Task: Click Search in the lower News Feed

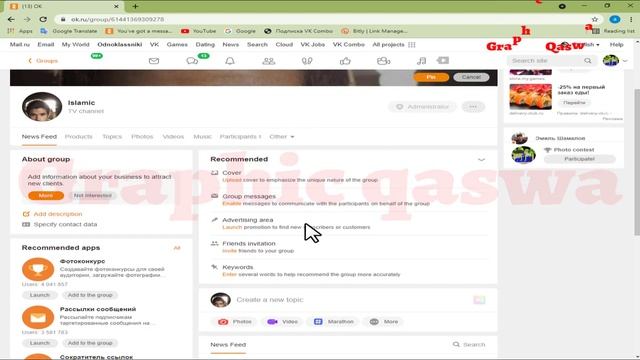Action: coord(469,345)
